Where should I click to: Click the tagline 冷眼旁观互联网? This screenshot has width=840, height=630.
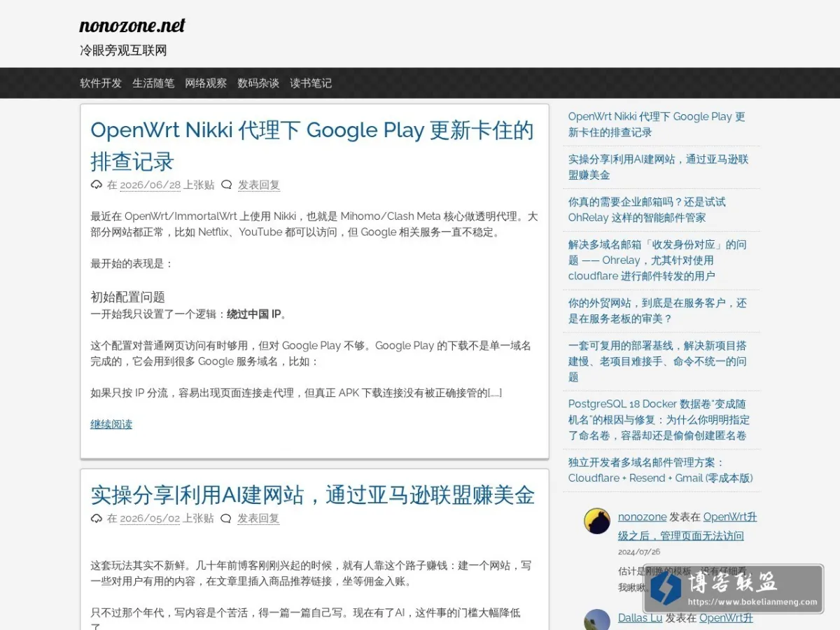click(123, 50)
